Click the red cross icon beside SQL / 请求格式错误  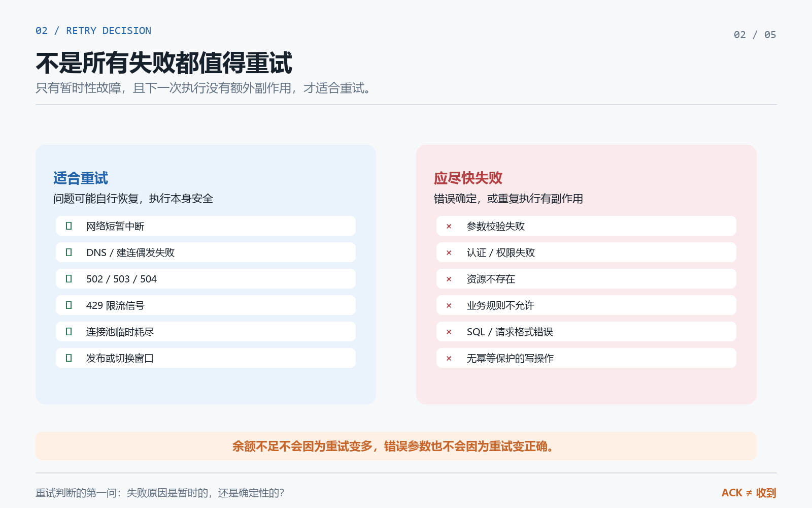tap(449, 332)
